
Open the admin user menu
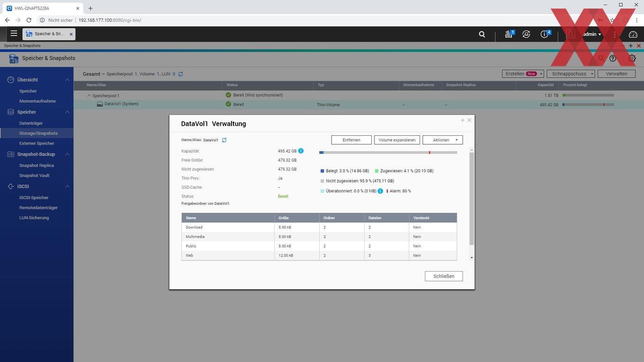[x=592, y=34]
